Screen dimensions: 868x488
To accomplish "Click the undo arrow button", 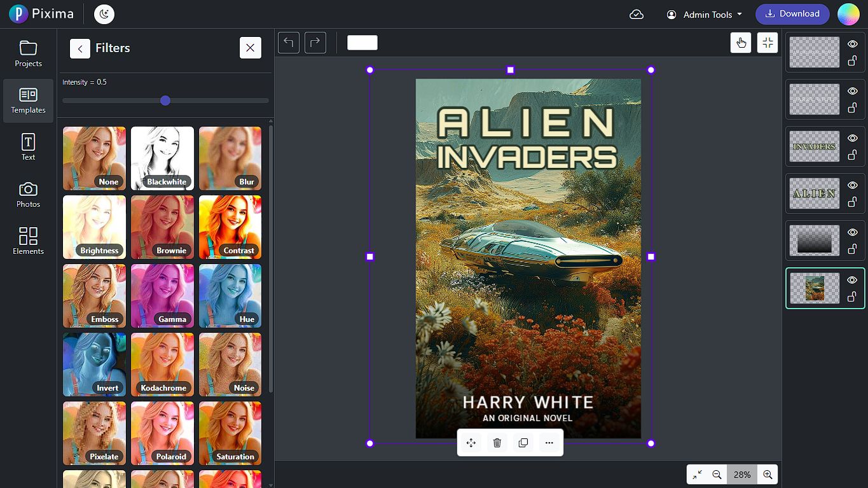I will (x=289, y=43).
